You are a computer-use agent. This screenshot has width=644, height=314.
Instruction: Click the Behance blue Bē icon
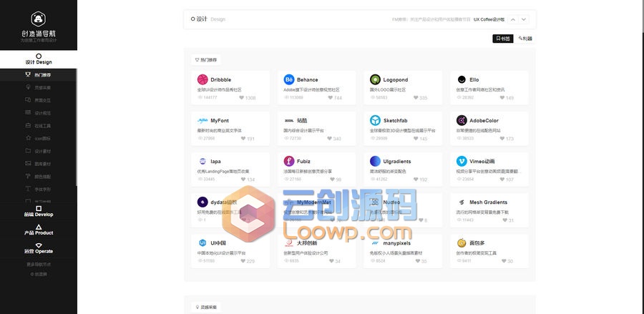pos(289,79)
